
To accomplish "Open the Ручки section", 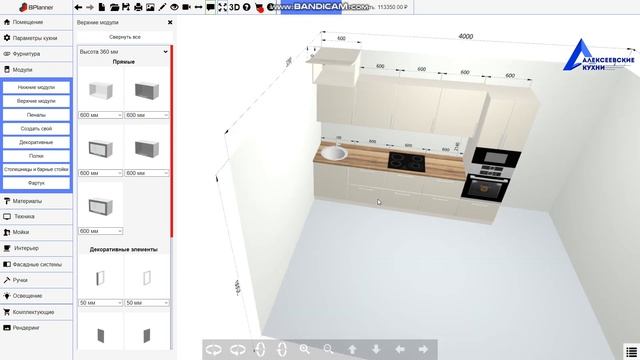I will click(36, 280).
